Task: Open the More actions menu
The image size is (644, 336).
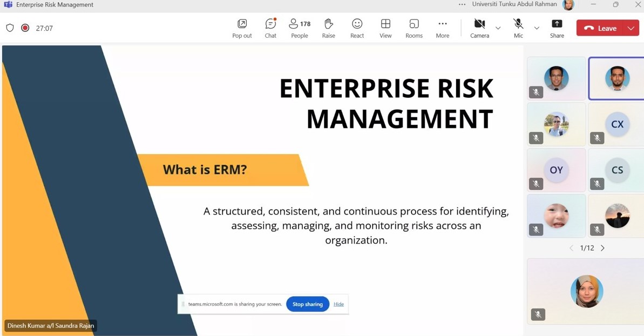Action: tap(443, 28)
